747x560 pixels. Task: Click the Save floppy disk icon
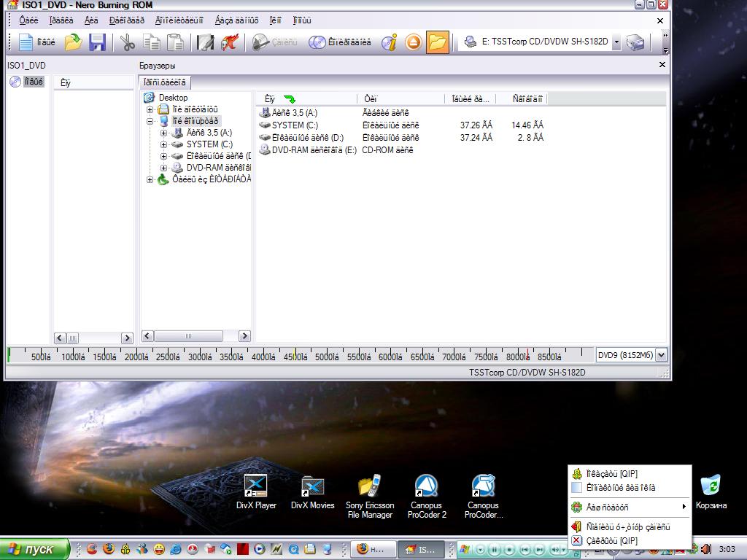click(x=97, y=42)
